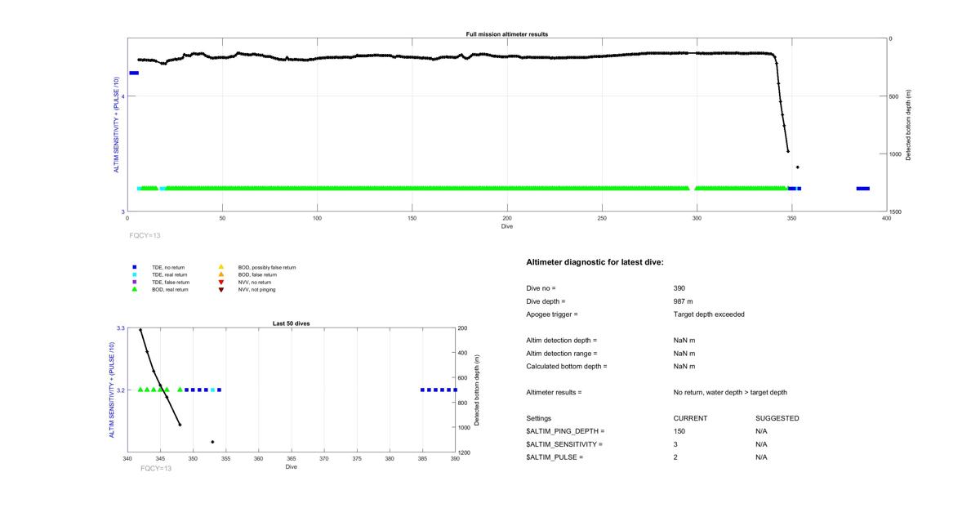Click the '1500' tick on the full mission depth axis
This screenshot has width=980, height=508.
pos(897,212)
